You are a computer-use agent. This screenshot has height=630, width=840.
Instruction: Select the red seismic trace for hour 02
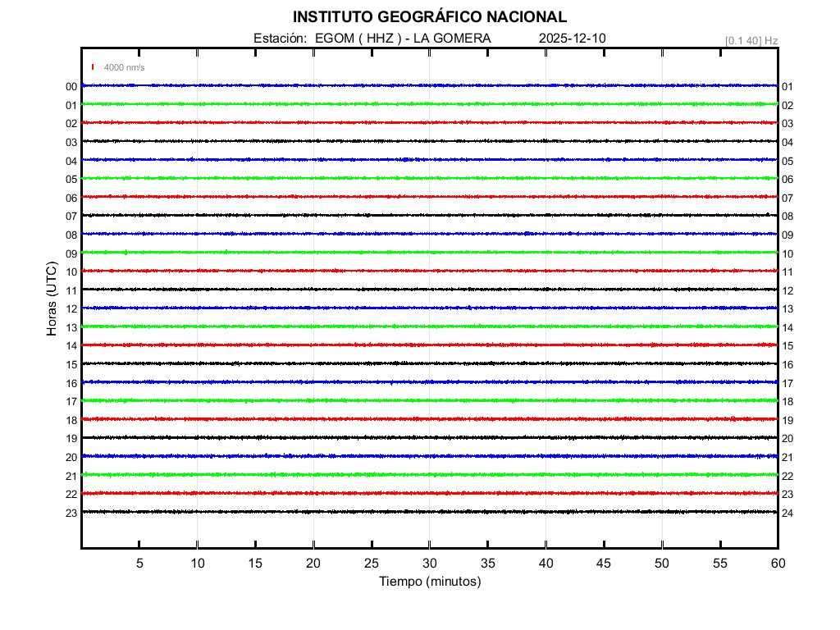point(429,122)
